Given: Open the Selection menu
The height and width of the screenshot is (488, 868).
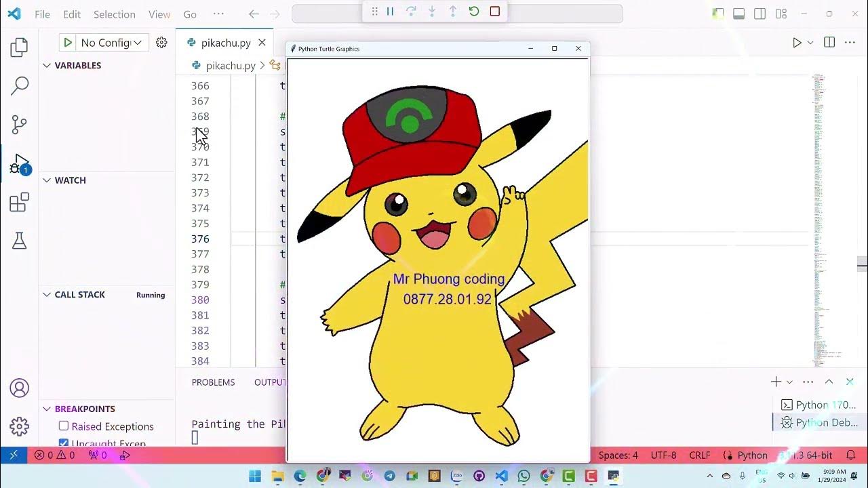Looking at the screenshot, I should coord(114,14).
